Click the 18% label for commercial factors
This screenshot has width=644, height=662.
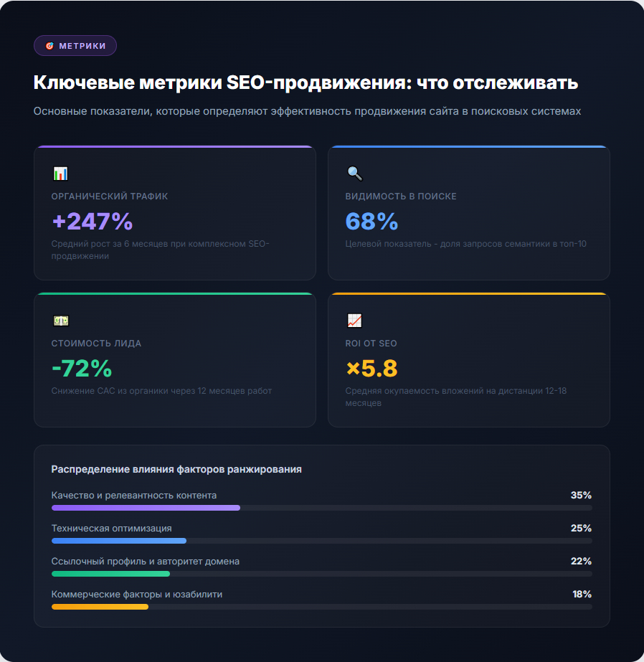581,595
